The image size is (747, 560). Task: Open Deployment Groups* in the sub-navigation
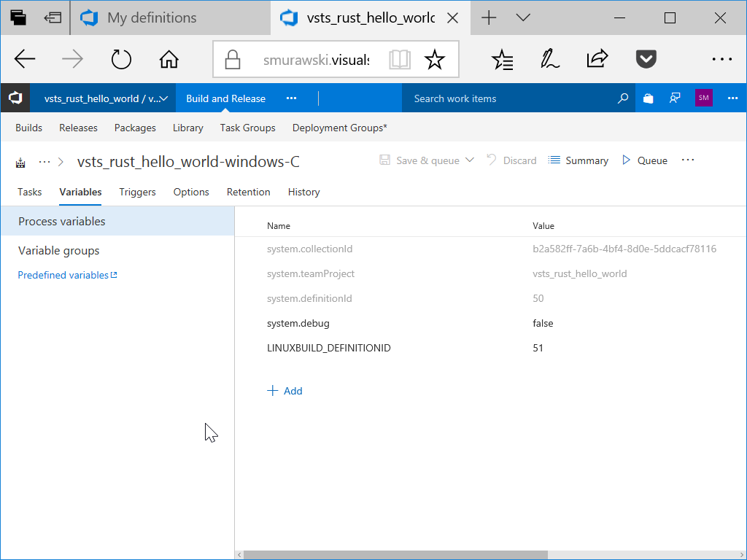click(x=340, y=128)
